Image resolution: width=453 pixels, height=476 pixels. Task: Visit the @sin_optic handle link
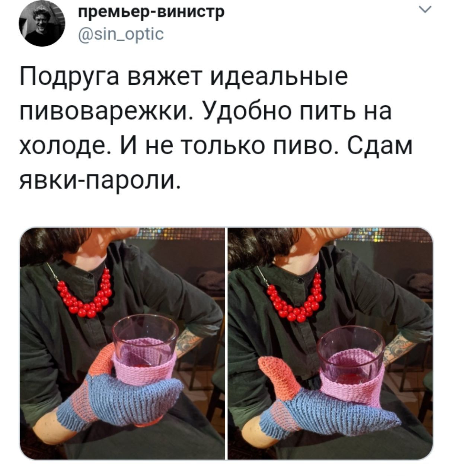[121, 34]
